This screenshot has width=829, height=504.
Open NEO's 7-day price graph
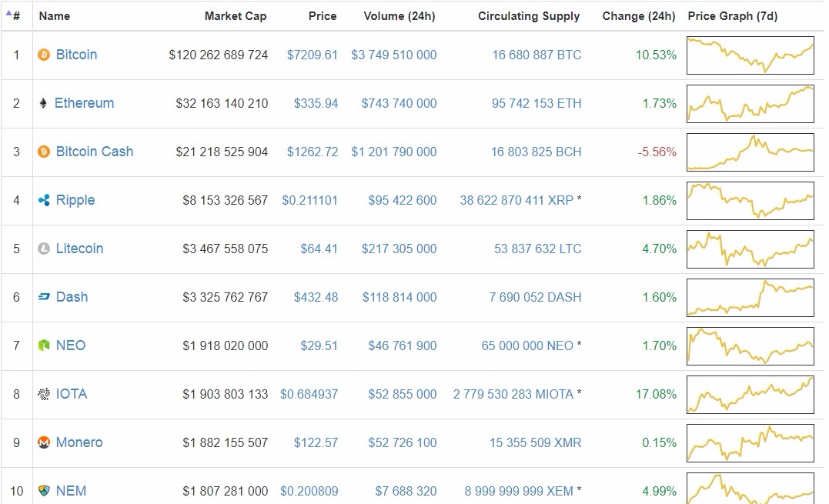750,346
